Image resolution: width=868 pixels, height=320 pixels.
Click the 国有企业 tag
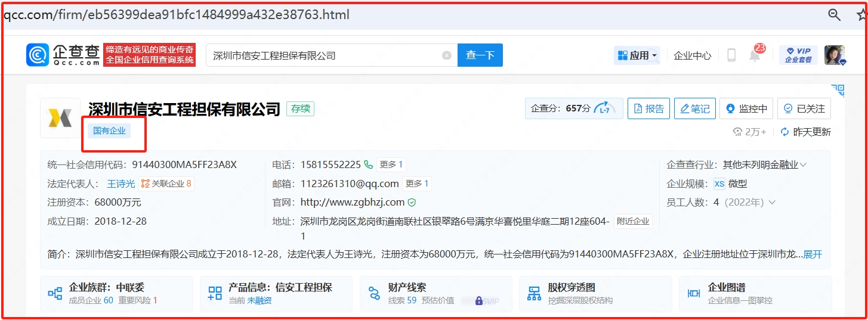pyautogui.click(x=109, y=131)
